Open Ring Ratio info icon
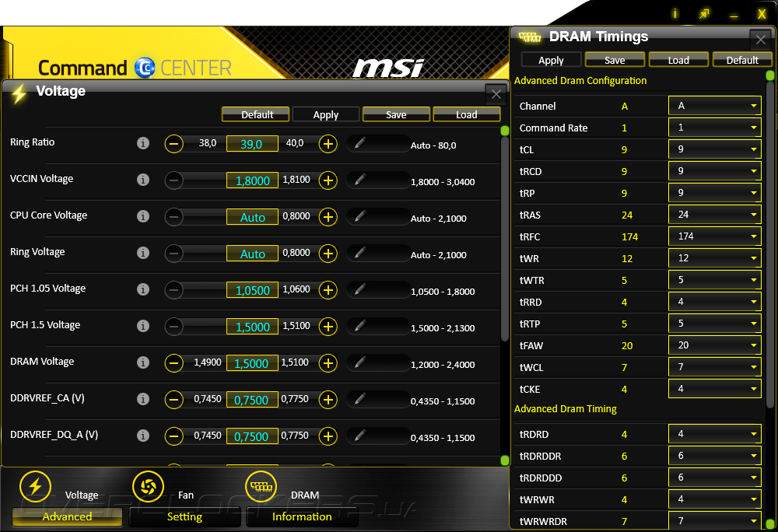 pos(143,143)
